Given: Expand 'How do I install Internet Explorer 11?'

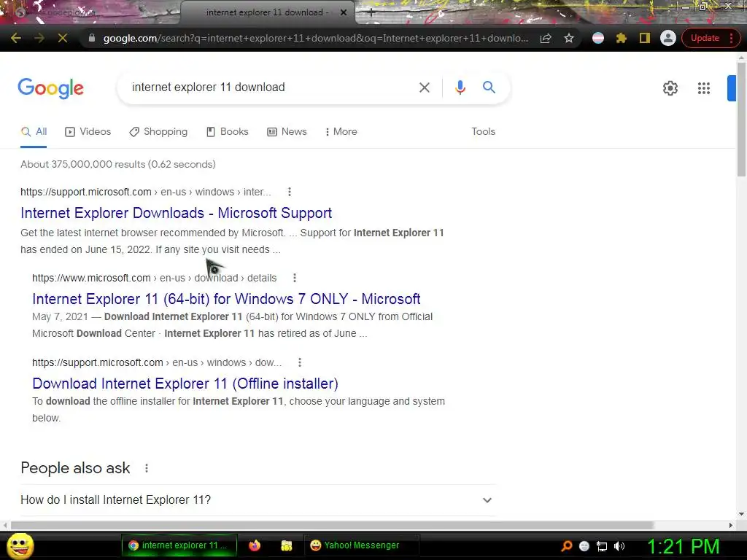Looking at the screenshot, I should click(258, 500).
